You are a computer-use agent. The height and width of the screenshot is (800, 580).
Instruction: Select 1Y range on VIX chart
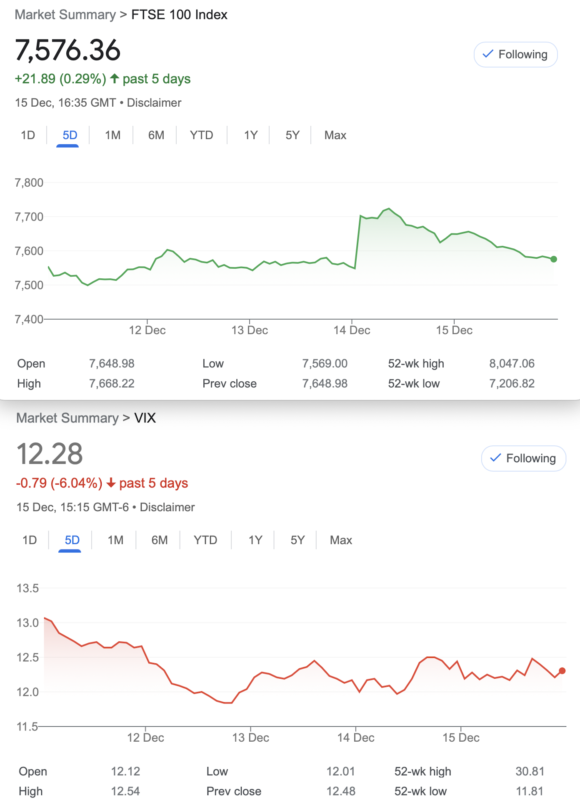click(255, 540)
